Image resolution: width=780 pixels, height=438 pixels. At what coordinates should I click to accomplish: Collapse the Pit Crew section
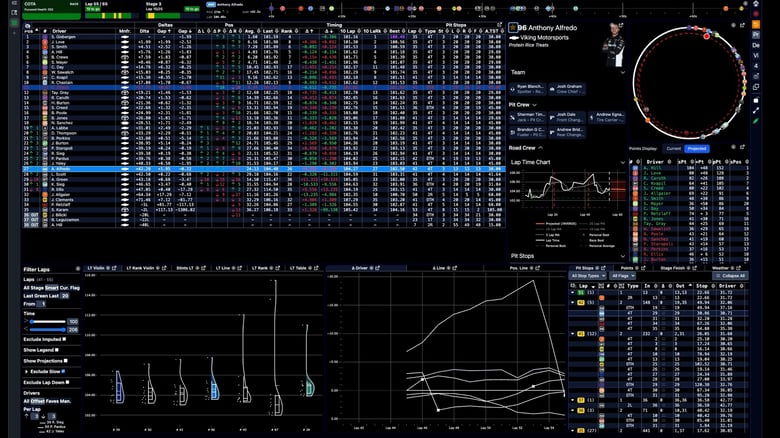(x=535, y=105)
